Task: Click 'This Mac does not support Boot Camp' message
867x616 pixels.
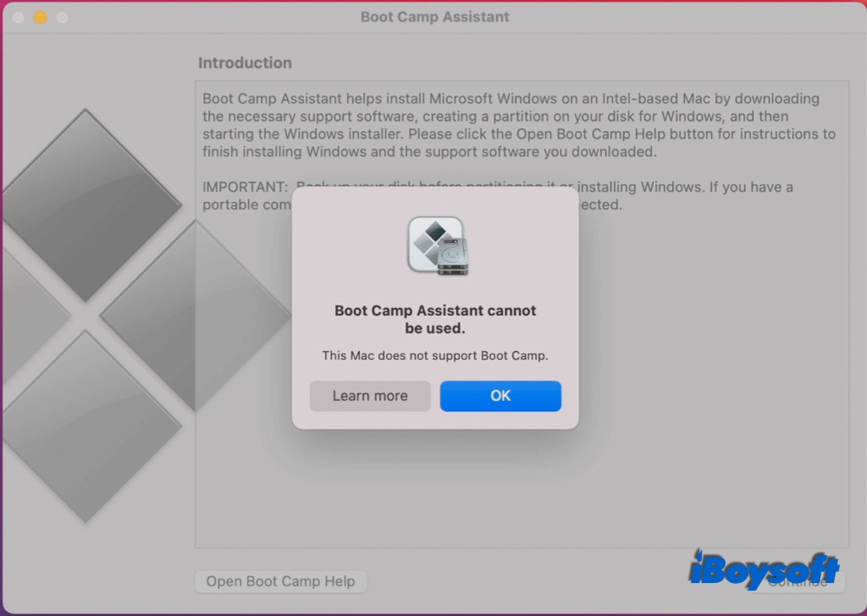Action: (x=435, y=355)
